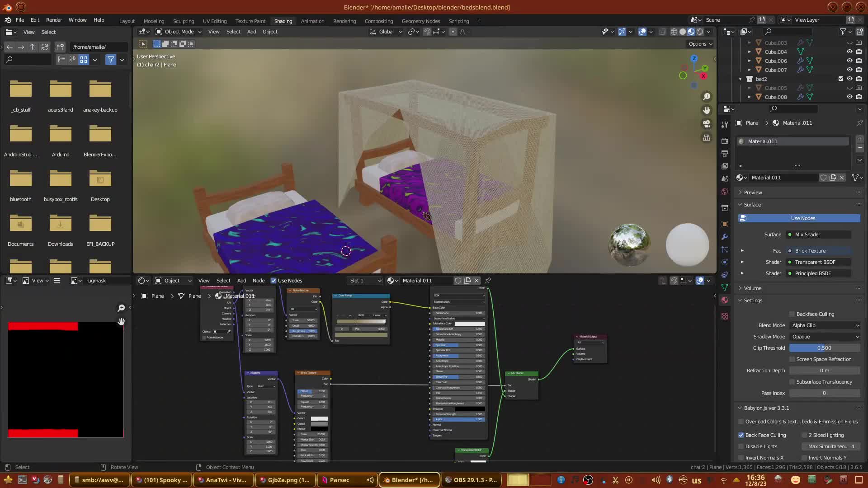The width and height of the screenshot is (868, 488).
Task: Expand the Volume panel section
Action: (x=753, y=288)
